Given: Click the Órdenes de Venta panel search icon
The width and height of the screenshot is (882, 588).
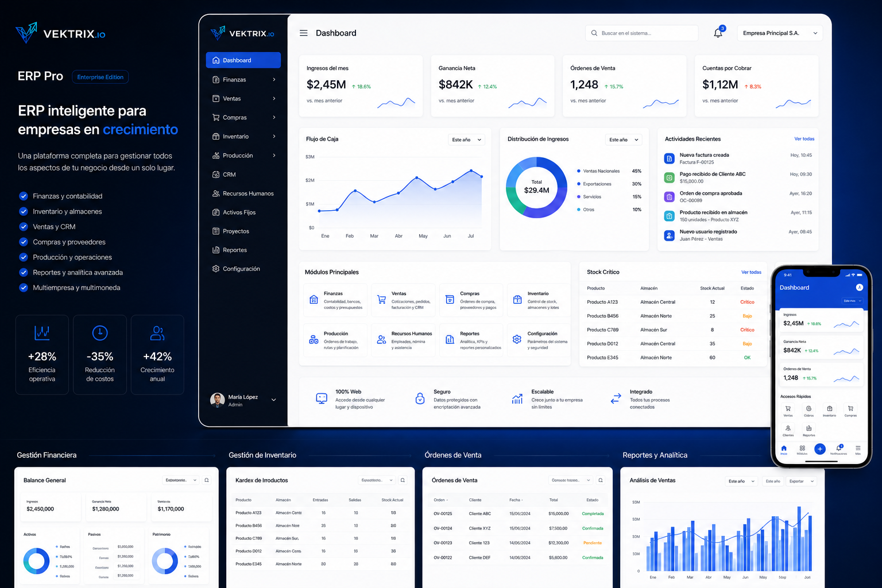Looking at the screenshot, I should tap(601, 480).
